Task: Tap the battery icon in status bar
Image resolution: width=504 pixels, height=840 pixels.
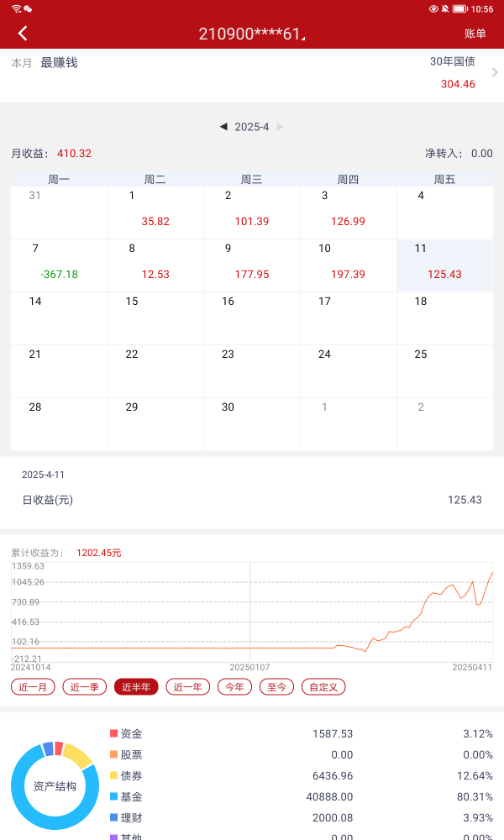Action: point(459,8)
